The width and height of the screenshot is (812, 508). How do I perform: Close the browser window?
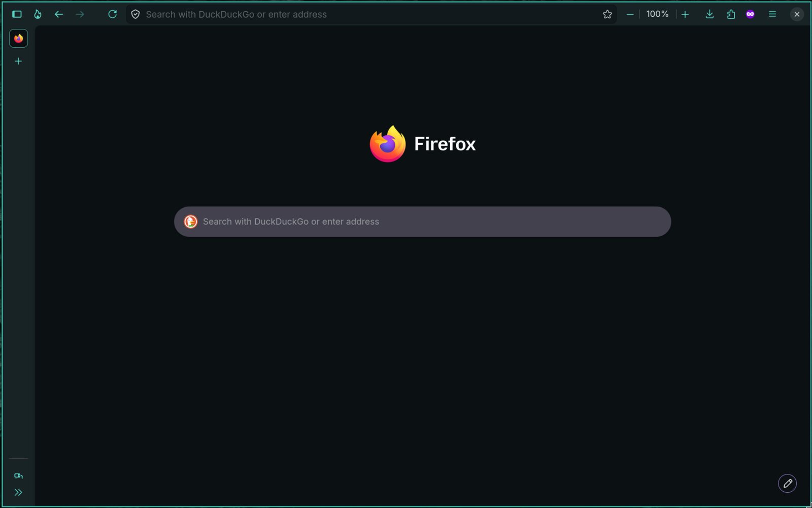tap(797, 14)
